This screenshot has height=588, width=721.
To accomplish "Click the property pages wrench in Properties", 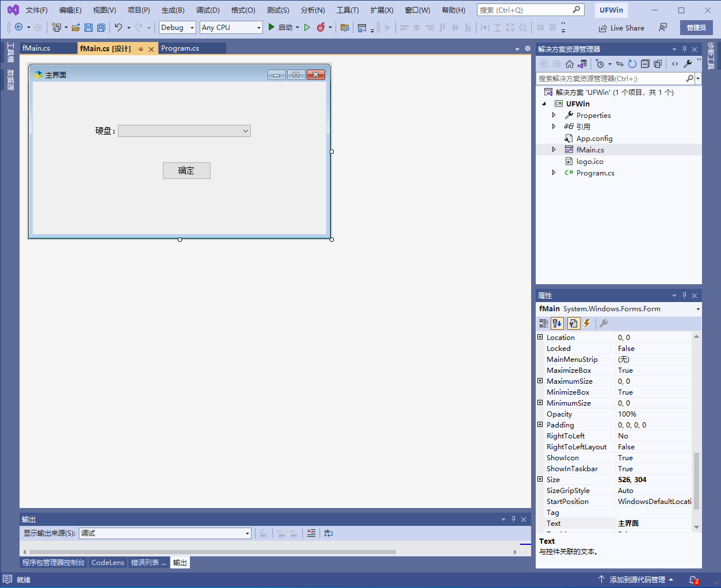I will point(604,323).
